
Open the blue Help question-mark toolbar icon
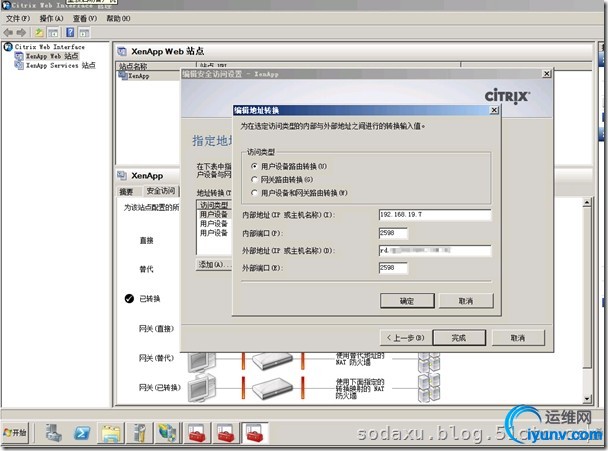coord(70,32)
